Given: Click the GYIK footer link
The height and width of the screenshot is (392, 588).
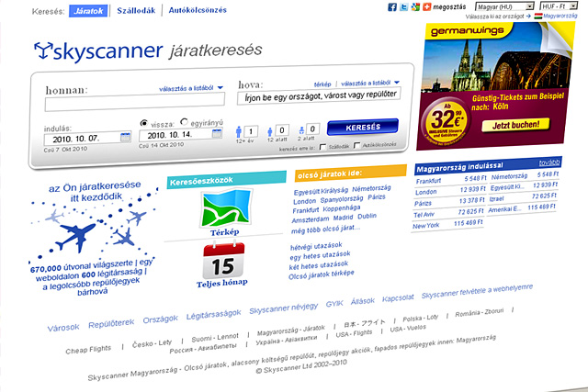Looking at the screenshot, I should pyautogui.click(x=334, y=304).
